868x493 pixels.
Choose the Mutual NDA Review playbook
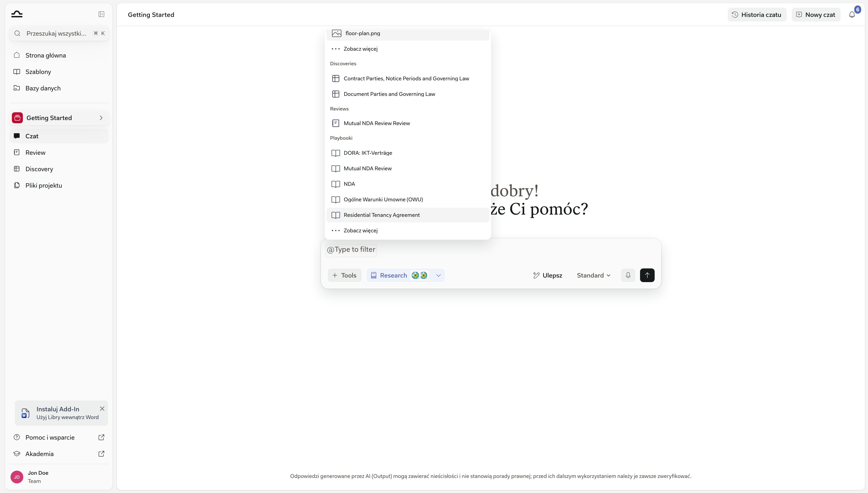(408, 168)
